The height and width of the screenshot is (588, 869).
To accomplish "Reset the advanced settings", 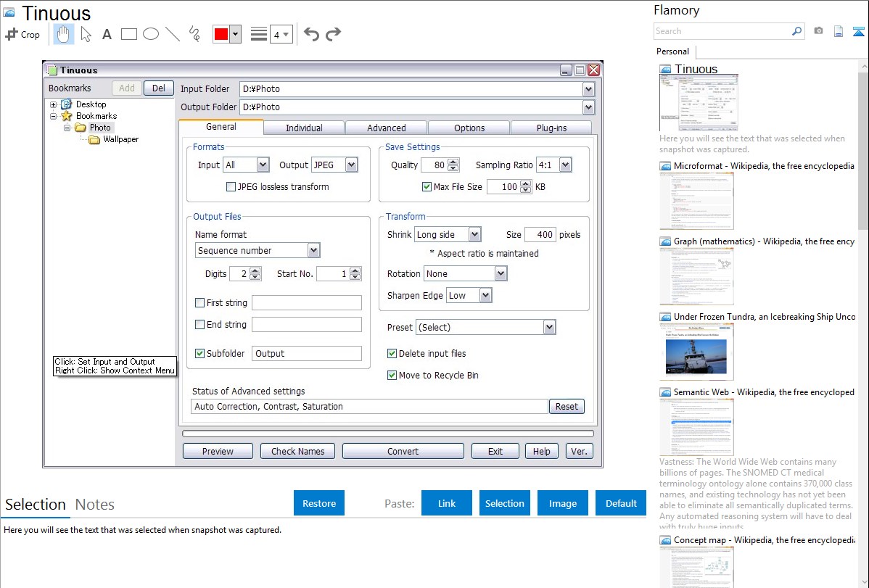I will pos(567,406).
